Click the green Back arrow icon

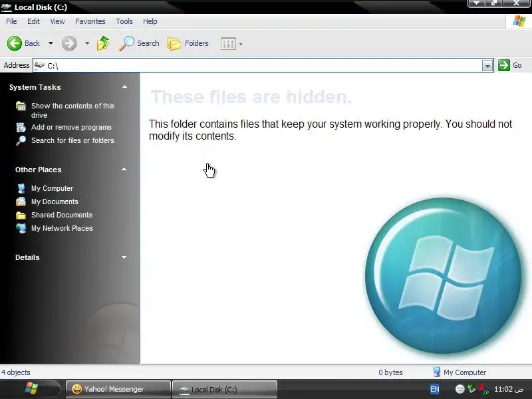point(15,43)
